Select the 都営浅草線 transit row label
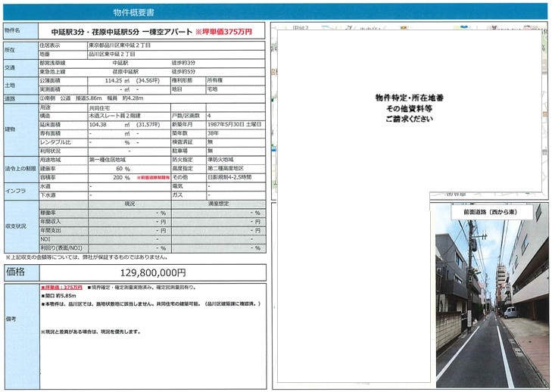Screen dimensions: 552x392 pos(63,63)
